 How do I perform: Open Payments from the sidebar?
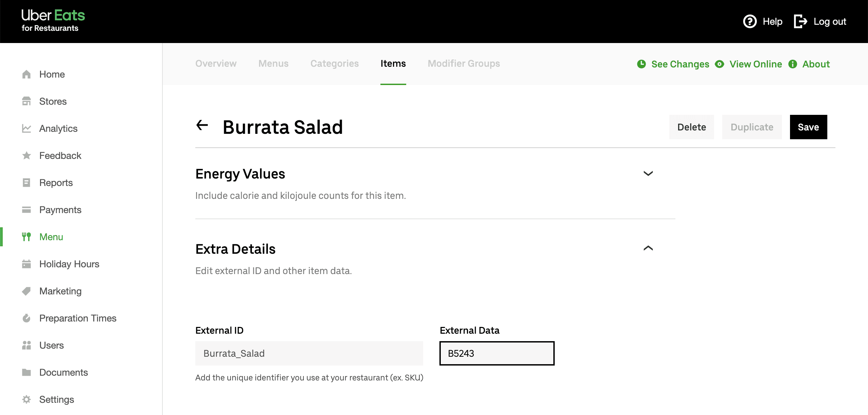(x=60, y=210)
